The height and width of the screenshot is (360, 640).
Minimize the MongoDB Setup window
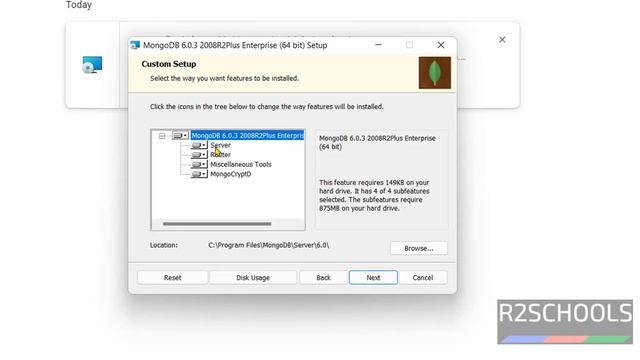point(378,45)
